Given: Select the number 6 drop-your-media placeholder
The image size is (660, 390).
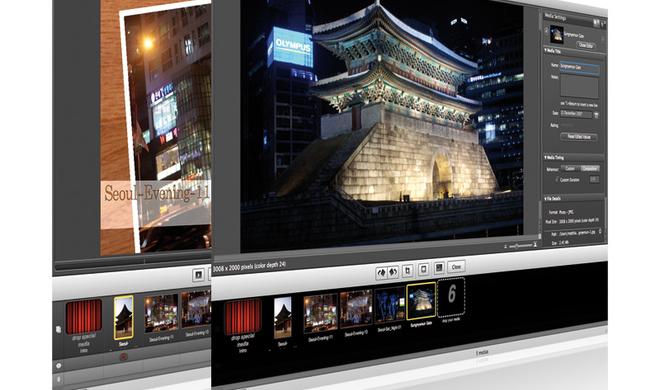Looking at the screenshot, I should pos(451,297).
